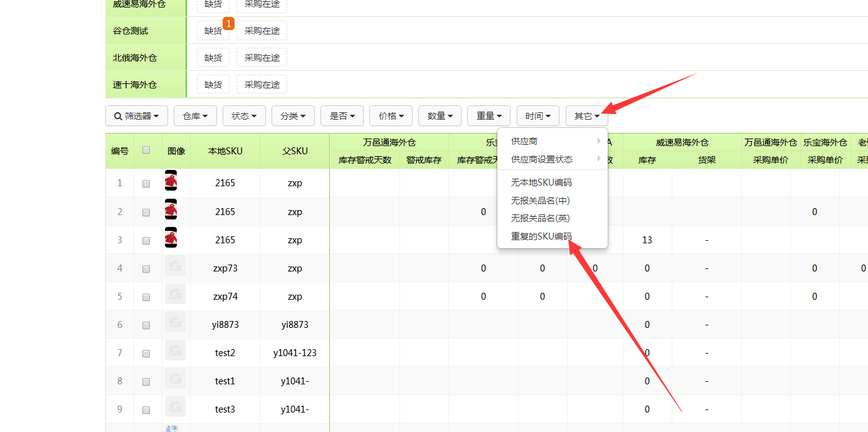Choose 无本地SKU编码 menu item
Screen dimensions: 868x432
(541, 182)
